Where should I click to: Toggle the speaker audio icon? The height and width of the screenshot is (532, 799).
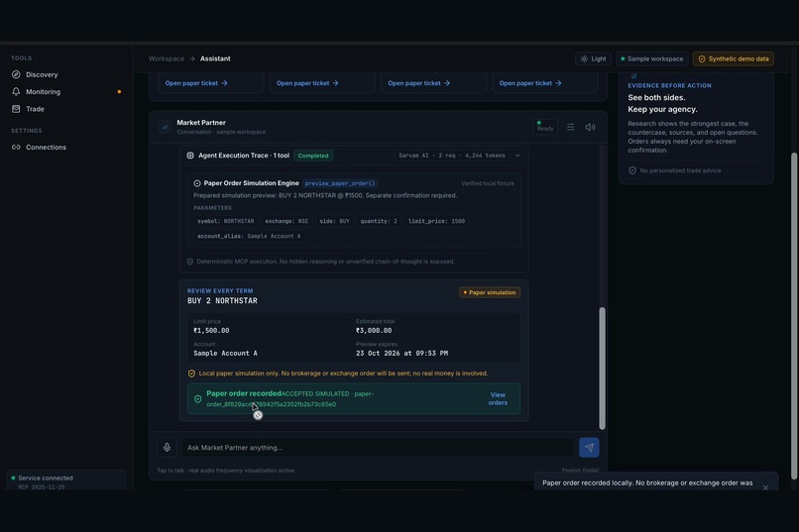[x=590, y=127]
